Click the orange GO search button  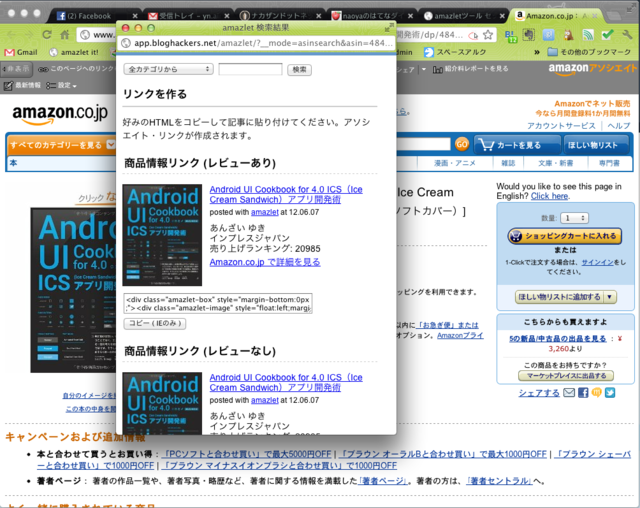(x=462, y=144)
